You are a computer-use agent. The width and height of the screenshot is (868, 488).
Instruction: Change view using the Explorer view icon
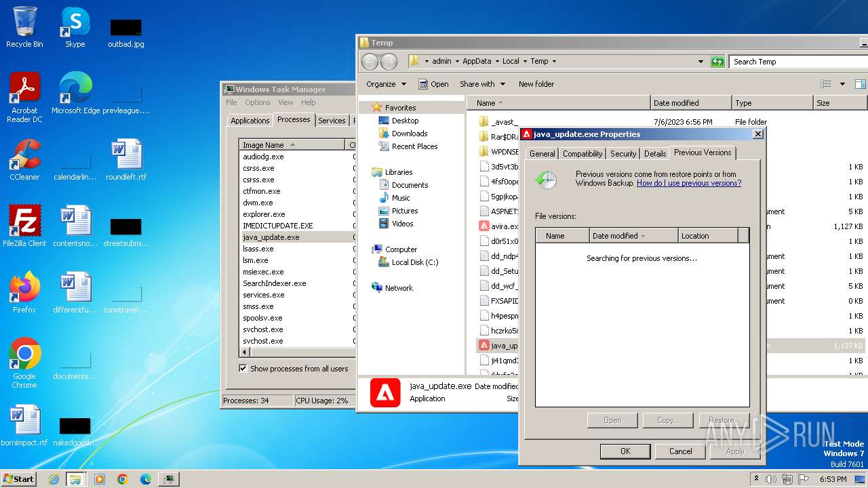click(x=826, y=84)
